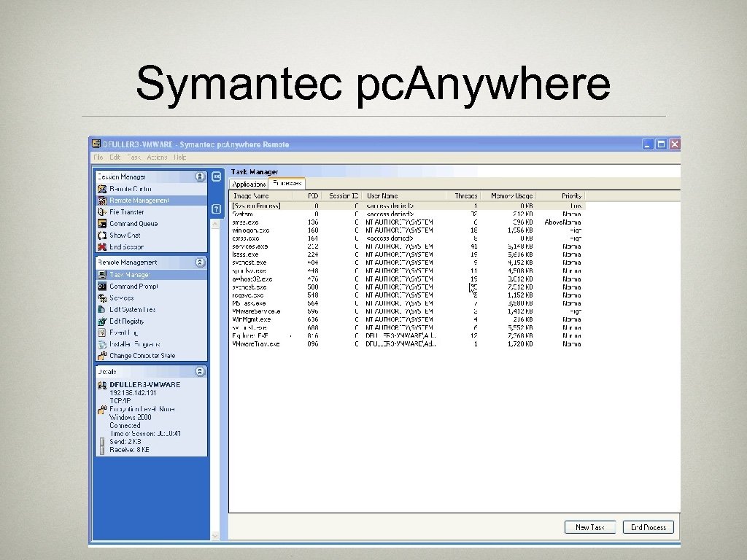Sort by the Priority column header
This screenshot has width=747, height=560.
tap(560, 195)
